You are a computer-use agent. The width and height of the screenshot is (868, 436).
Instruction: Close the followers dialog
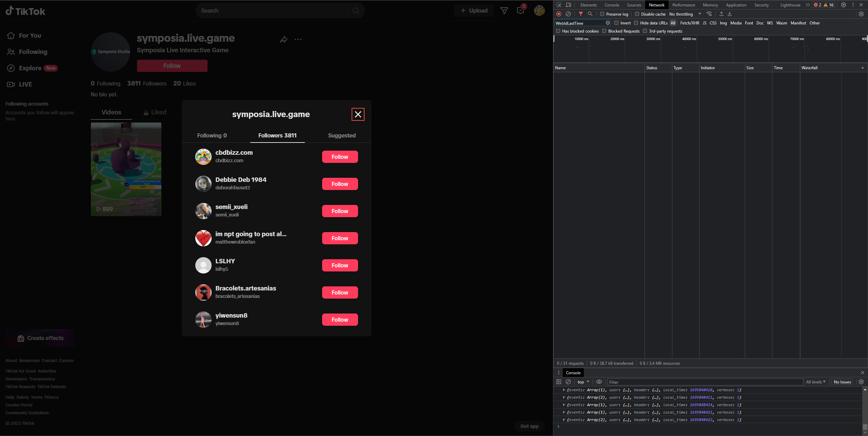pyautogui.click(x=358, y=114)
